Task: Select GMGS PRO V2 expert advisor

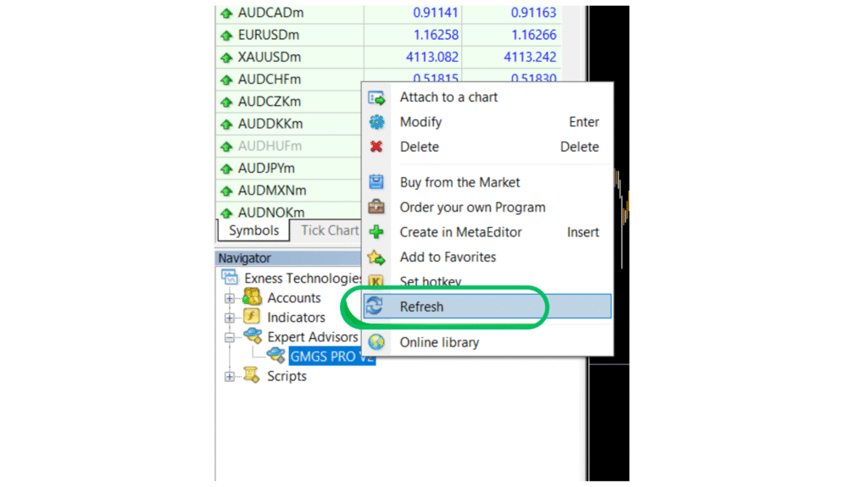Action: click(331, 357)
